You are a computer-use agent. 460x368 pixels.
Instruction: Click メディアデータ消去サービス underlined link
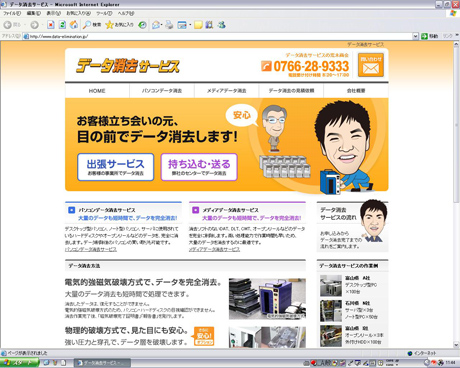[x=214, y=249]
